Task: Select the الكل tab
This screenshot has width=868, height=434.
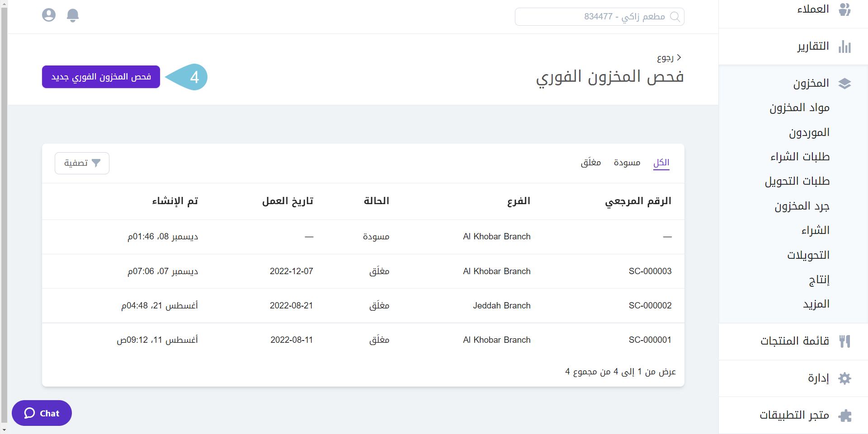Action: click(x=661, y=163)
